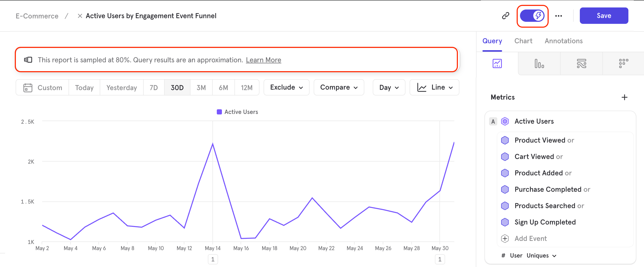Open the three-dot more options menu

(559, 16)
